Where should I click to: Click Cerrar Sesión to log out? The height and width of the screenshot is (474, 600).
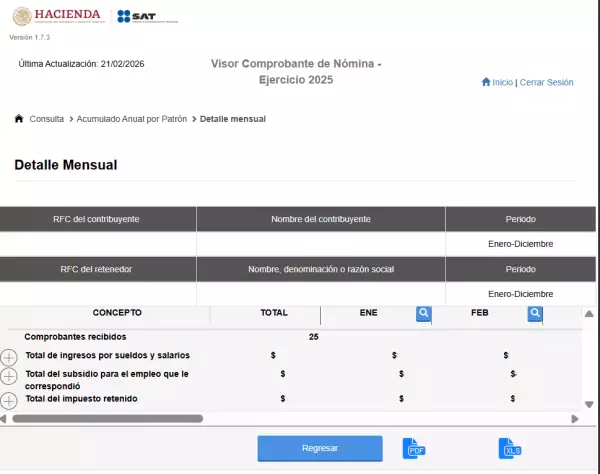[x=546, y=83]
